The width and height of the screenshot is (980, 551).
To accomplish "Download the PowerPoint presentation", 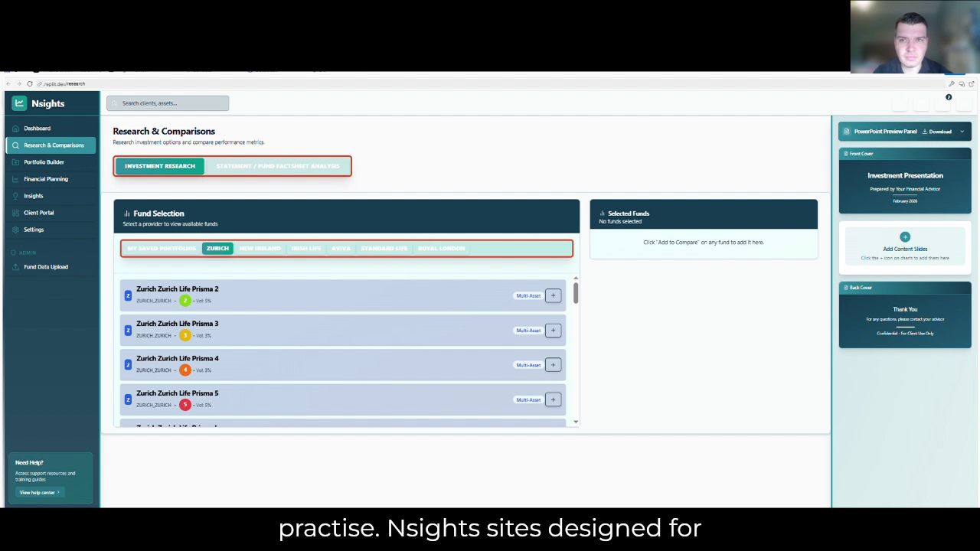I will pyautogui.click(x=936, y=132).
